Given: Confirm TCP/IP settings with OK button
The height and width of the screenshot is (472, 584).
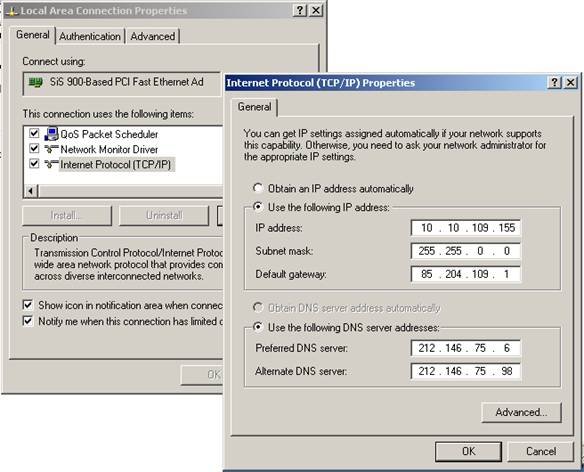Looking at the screenshot, I should coord(468,452).
